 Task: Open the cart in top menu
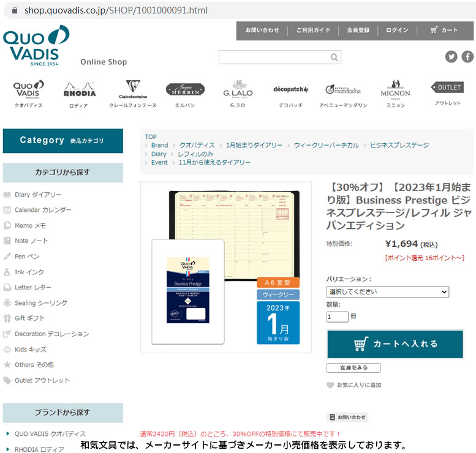pyautogui.click(x=444, y=30)
